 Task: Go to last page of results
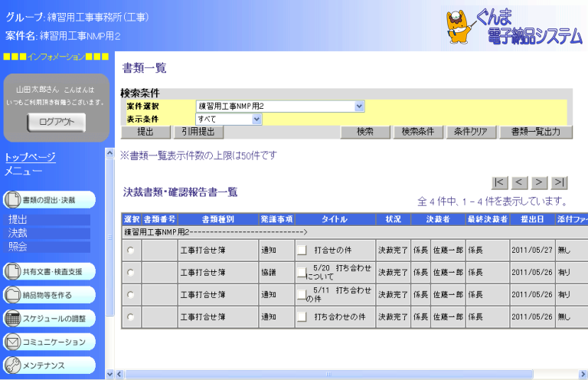coord(559,182)
